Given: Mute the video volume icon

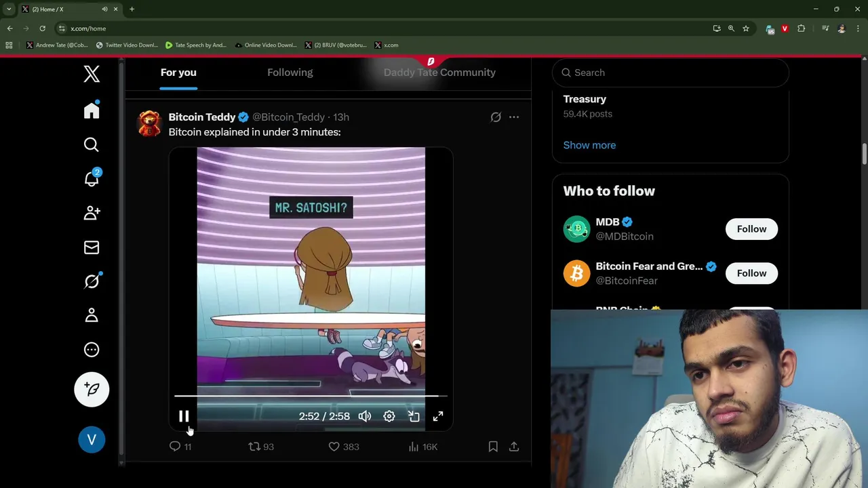Looking at the screenshot, I should click(x=365, y=416).
